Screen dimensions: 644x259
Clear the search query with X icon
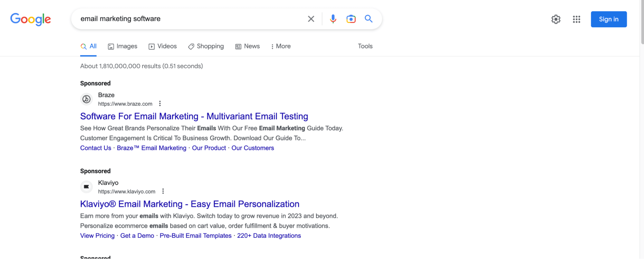point(311,19)
